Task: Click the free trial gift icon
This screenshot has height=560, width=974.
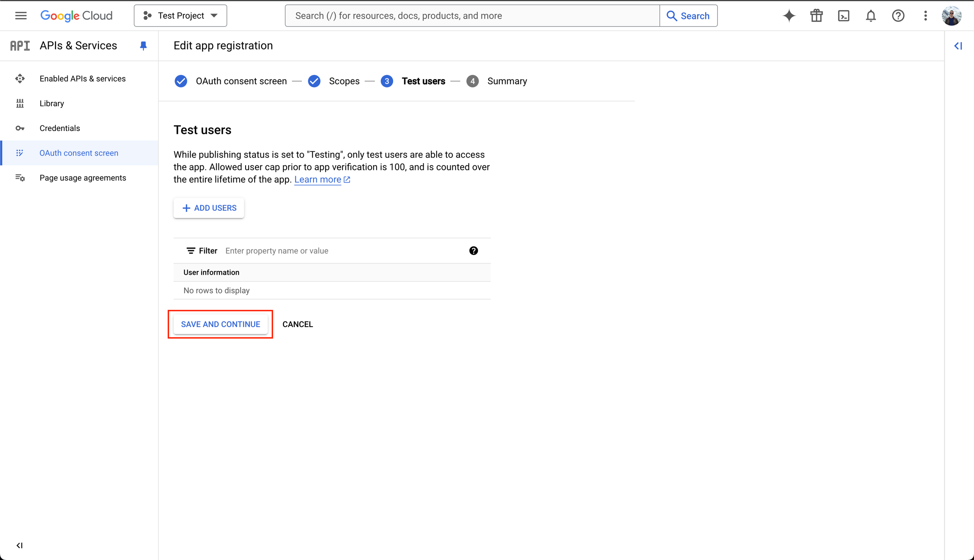Action: [816, 16]
